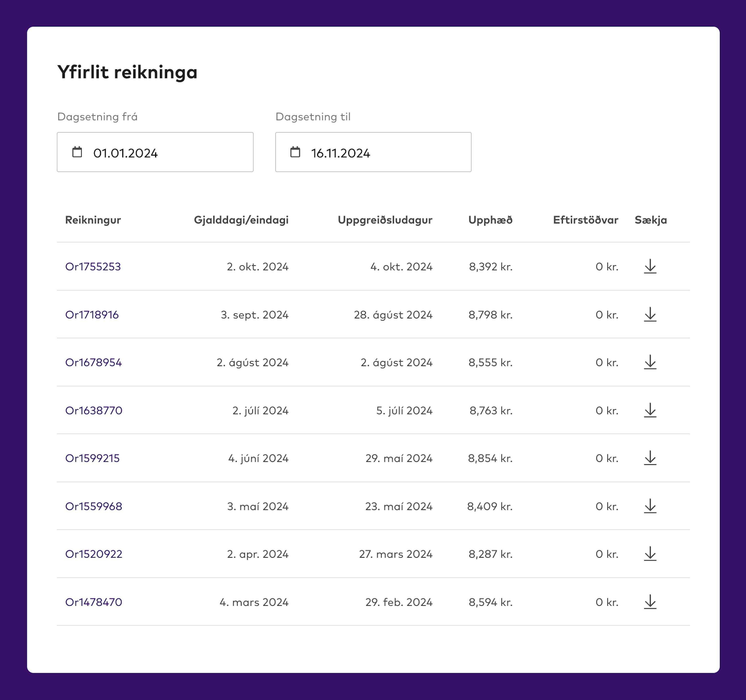Open invoice link Or1755253
This screenshot has height=700, width=746.
click(93, 267)
